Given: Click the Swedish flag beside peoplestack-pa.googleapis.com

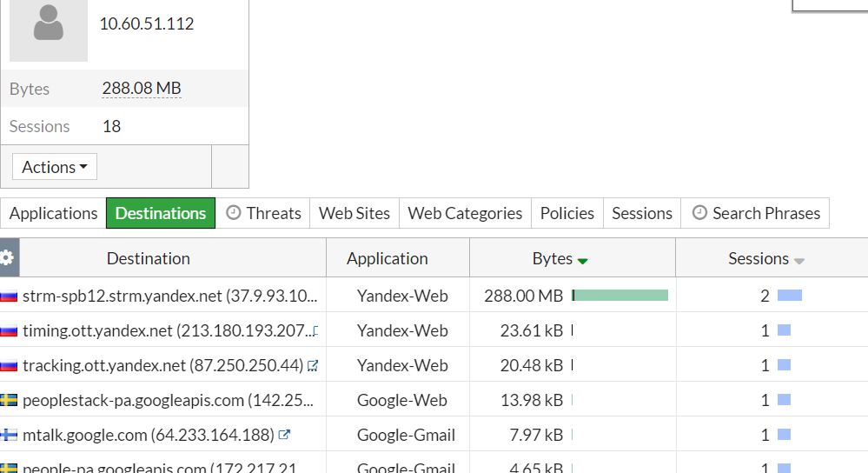Looking at the screenshot, I should (9, 400).
